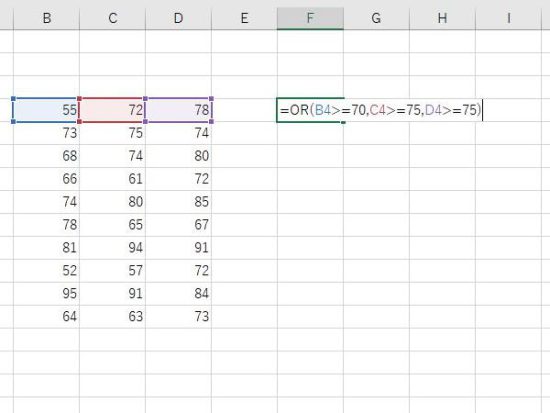Click the cell showing 85 in column D
550x413 pixels.
[x=179, y=202]
